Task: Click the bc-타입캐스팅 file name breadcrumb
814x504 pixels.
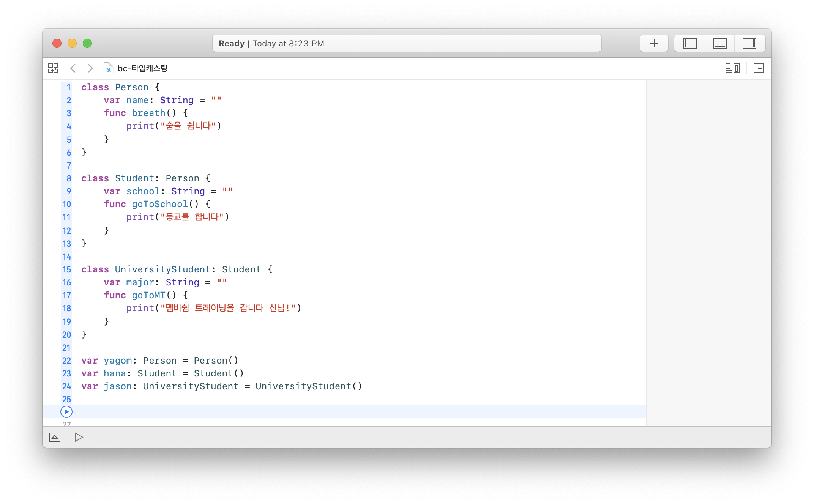Action: tap(142, 68)
